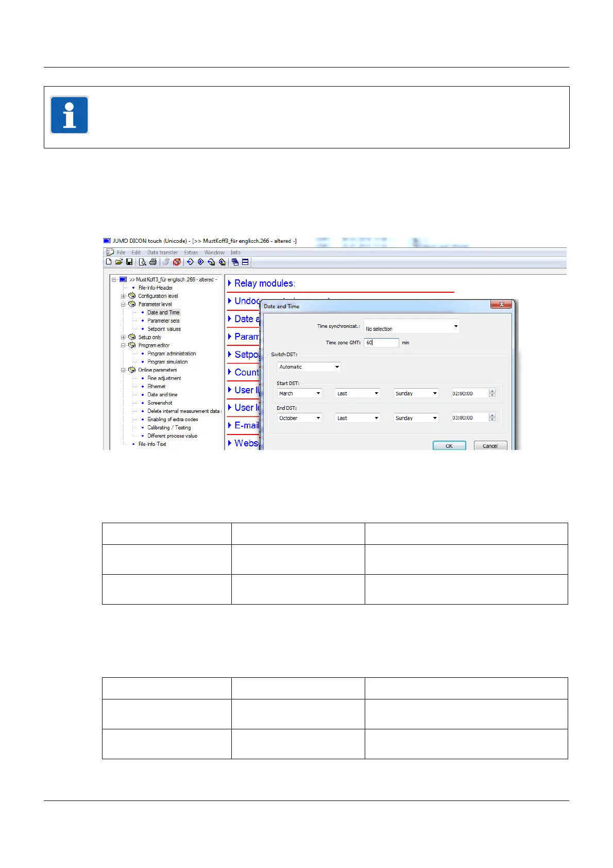The height and width of the screenshot is (868, 613).
Task: Select Setpoint values tree item
Action: (x=164, y=329)
